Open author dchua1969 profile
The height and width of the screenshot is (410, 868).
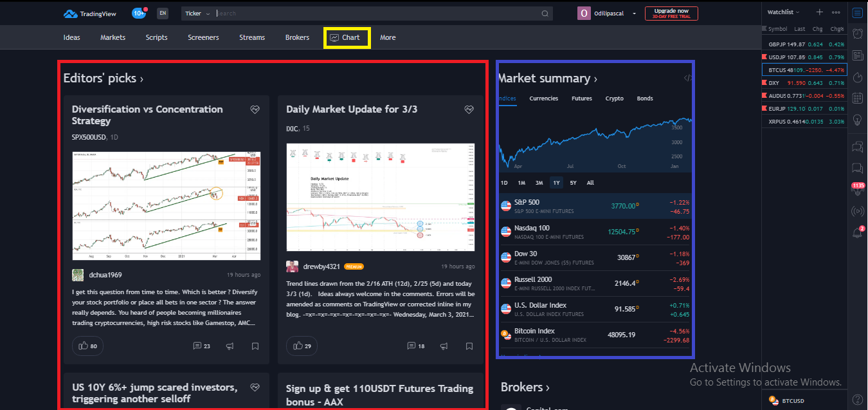tap(105, 275)
